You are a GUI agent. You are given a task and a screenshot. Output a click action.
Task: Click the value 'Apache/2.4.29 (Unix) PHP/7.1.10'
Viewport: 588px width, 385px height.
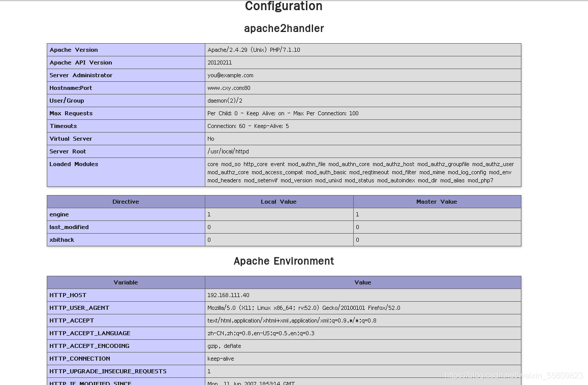click(254, 50)
